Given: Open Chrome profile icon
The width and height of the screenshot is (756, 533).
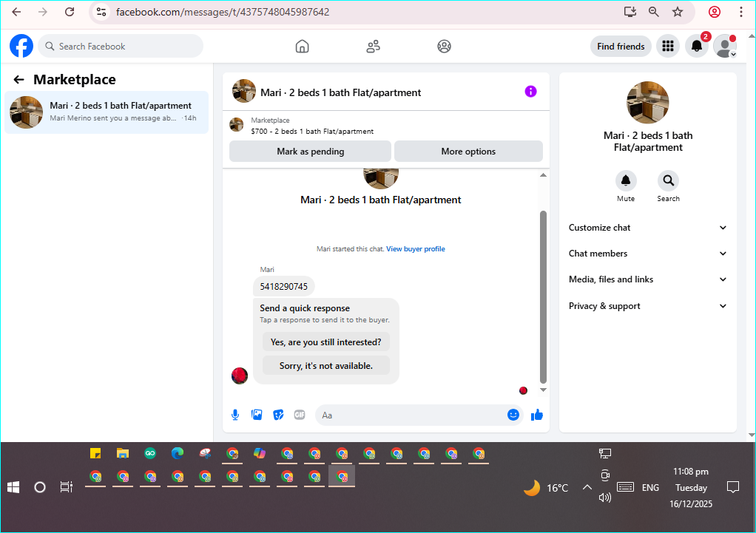Looking at the screenshot, I should point(715,12).
